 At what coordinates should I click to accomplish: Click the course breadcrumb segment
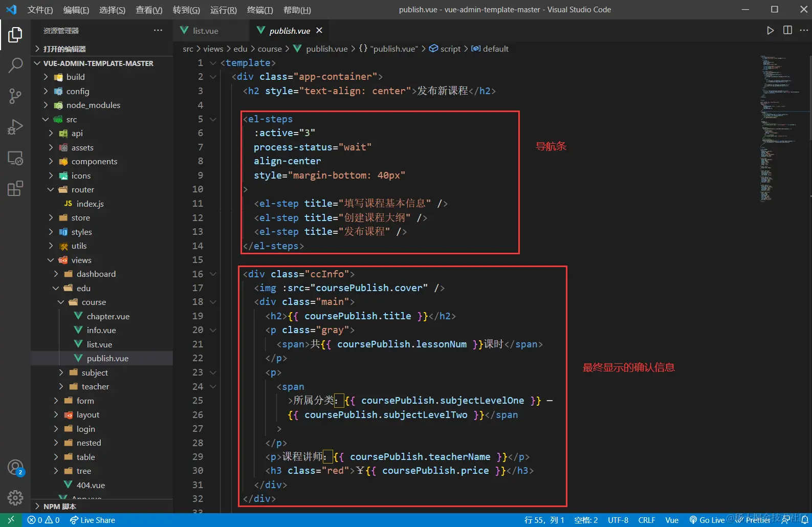tap(270, 49)
